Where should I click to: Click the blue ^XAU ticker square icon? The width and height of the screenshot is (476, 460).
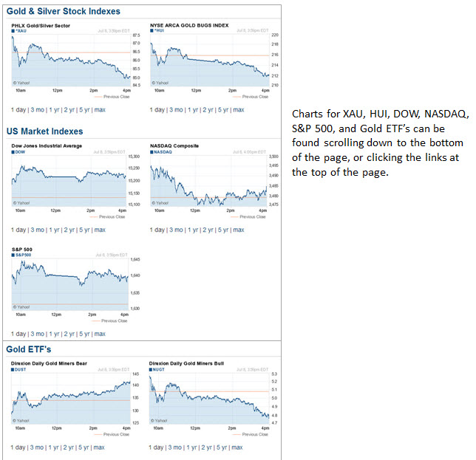tap(13, 31)
